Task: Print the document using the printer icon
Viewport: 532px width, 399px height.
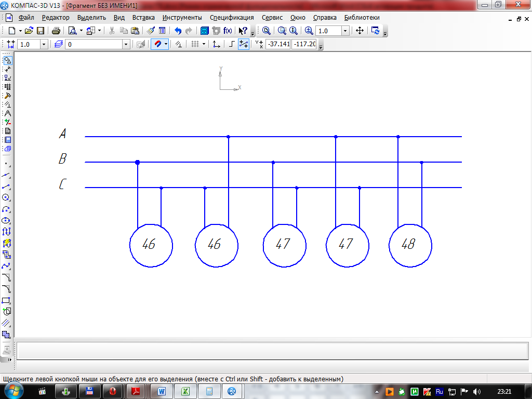Action: click(56, 31)
